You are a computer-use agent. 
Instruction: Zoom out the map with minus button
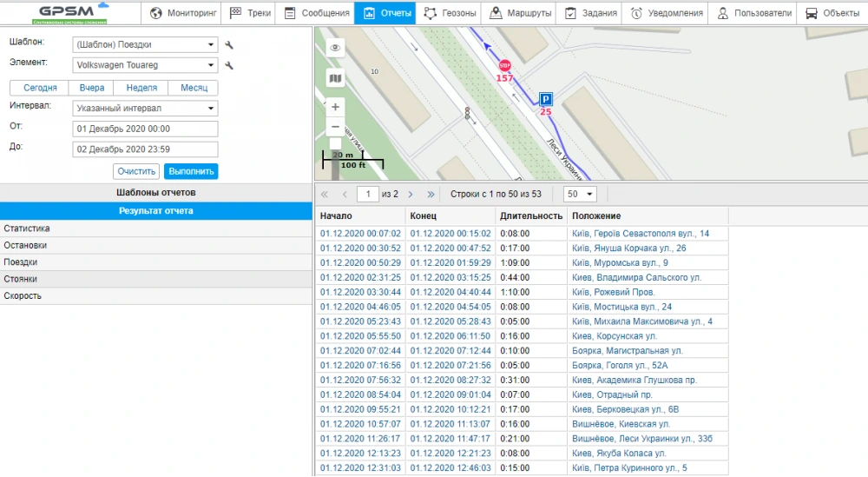point(335,127)
